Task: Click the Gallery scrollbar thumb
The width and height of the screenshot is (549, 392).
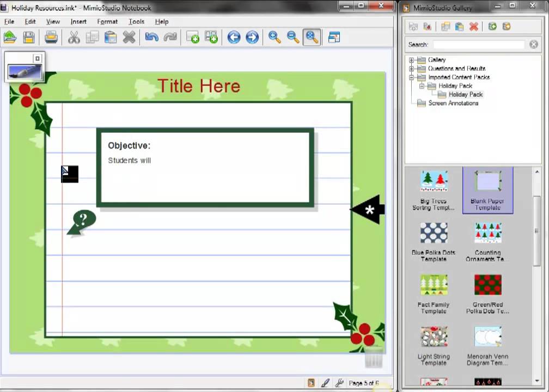Action: pyautogui.click(x=537, y=231)
